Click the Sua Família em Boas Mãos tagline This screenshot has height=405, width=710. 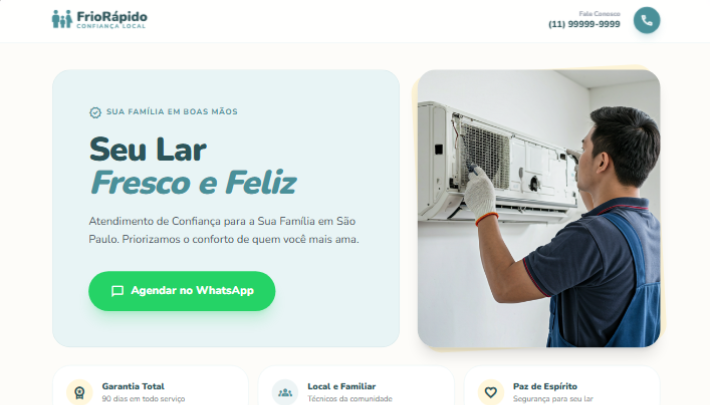click(172, 112)
